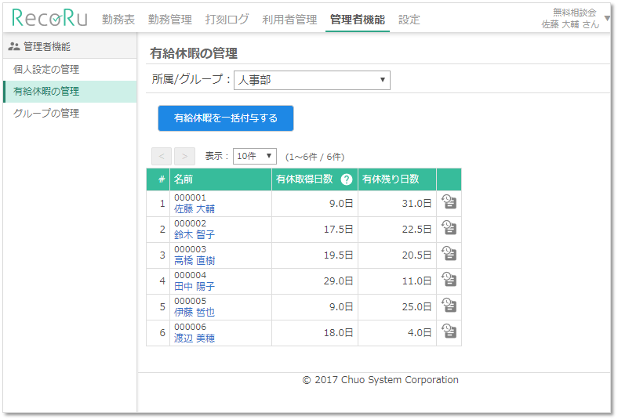Open leave history icon for 佐藤 大輔
This screenshot has height=420, width=618.
[449, 202]
